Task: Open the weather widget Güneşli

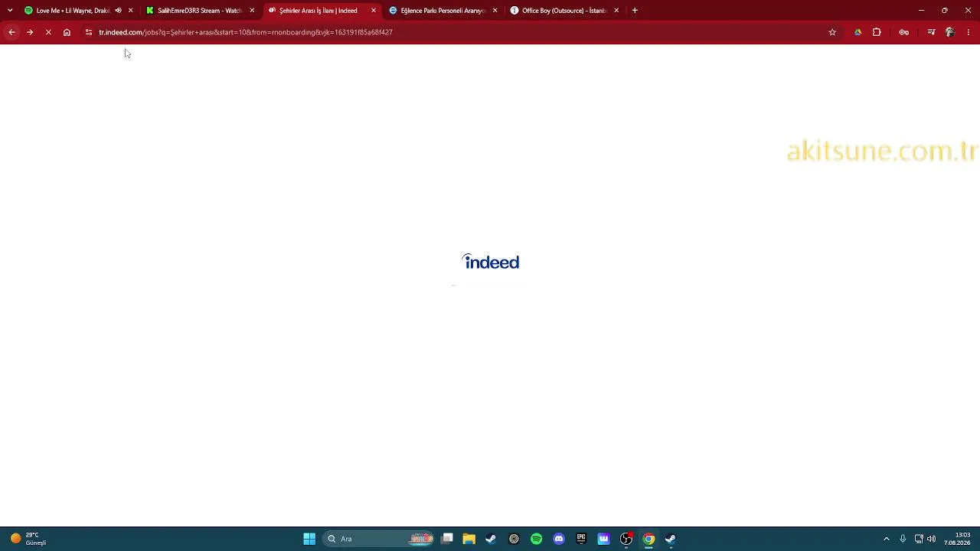Action: tap(28, 539)
